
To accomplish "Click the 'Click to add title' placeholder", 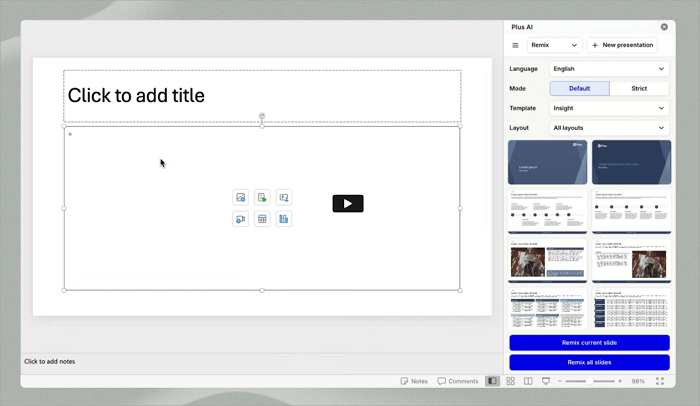I will click(262, 96).
